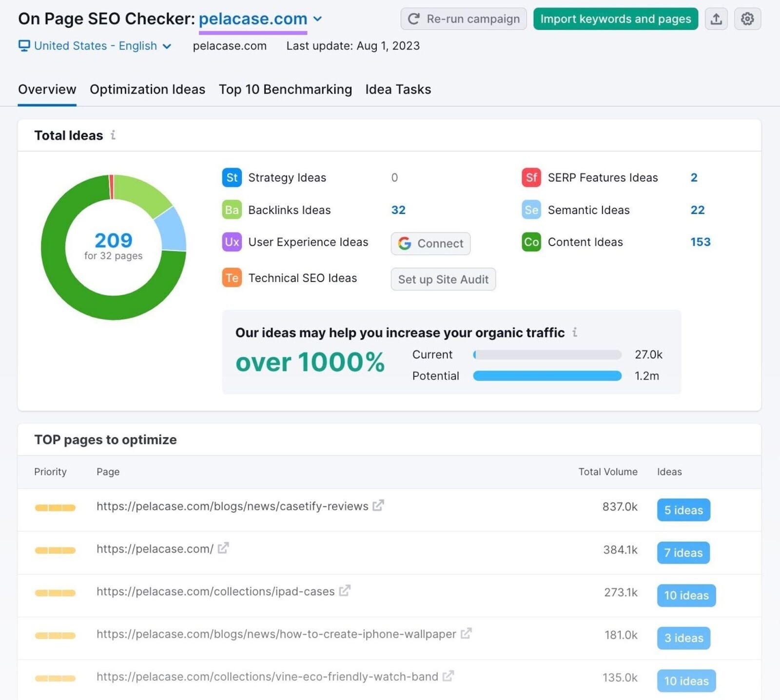Click SERP Features Ideas count 2
Viewport: 780px width, 700px height.
point(694,177)
